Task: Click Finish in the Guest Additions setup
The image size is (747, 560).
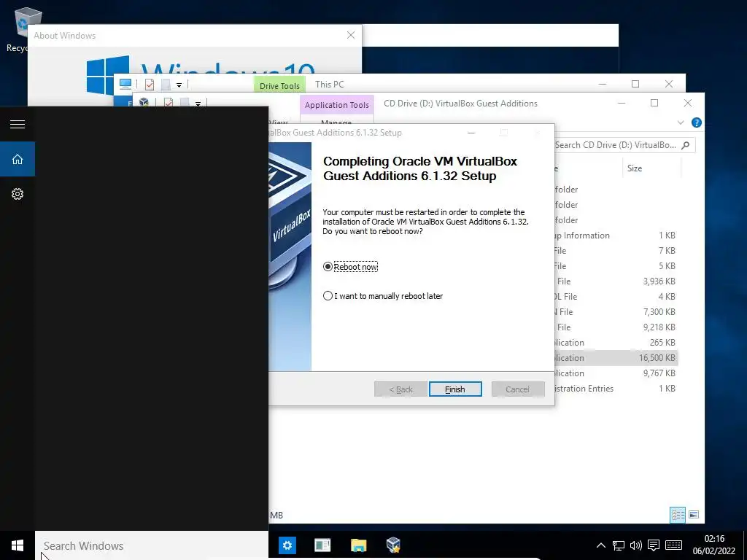Action: tap(455, 389)
